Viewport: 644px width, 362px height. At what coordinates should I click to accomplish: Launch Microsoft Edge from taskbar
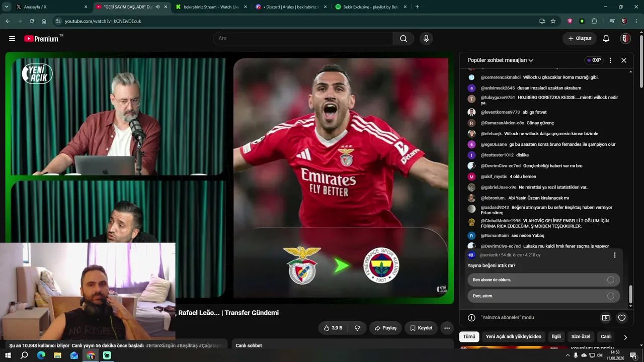point(41,355)
